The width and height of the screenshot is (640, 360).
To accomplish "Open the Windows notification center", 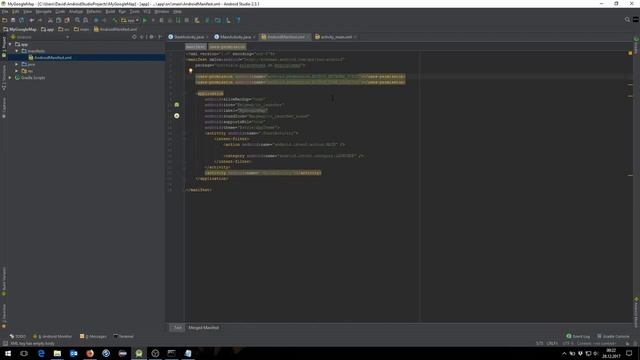I will tap(629, 353).
